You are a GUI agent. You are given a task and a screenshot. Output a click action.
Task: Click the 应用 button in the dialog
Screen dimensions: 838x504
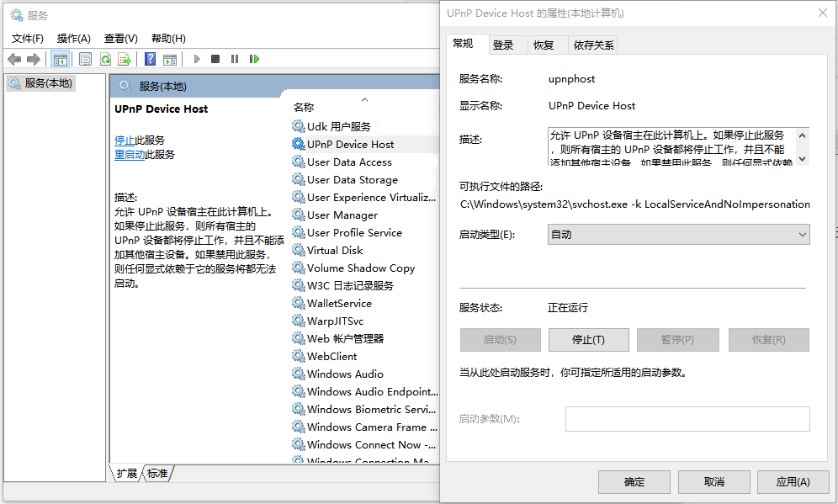(792, 482)
